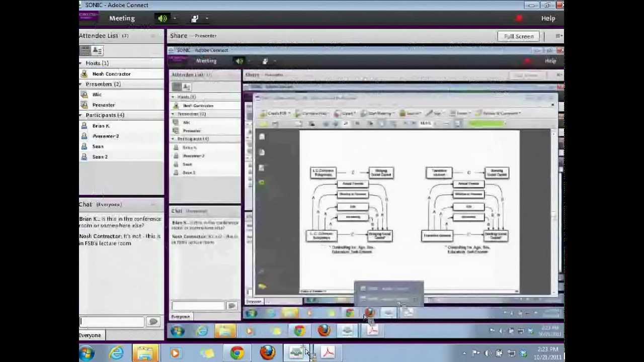Open the Chat pod options menu
Screen dimensions: 644x362
153,205
